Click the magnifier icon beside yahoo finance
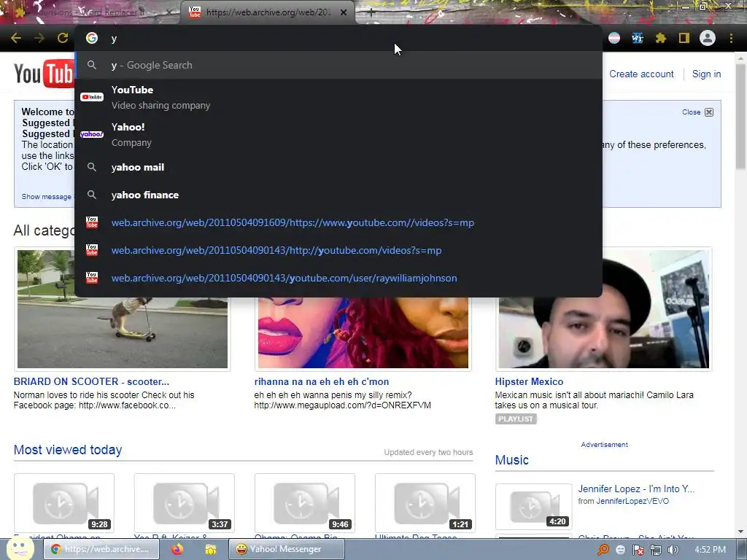Image resolution: width=747 pixels, height=560 pixels. 92,195
